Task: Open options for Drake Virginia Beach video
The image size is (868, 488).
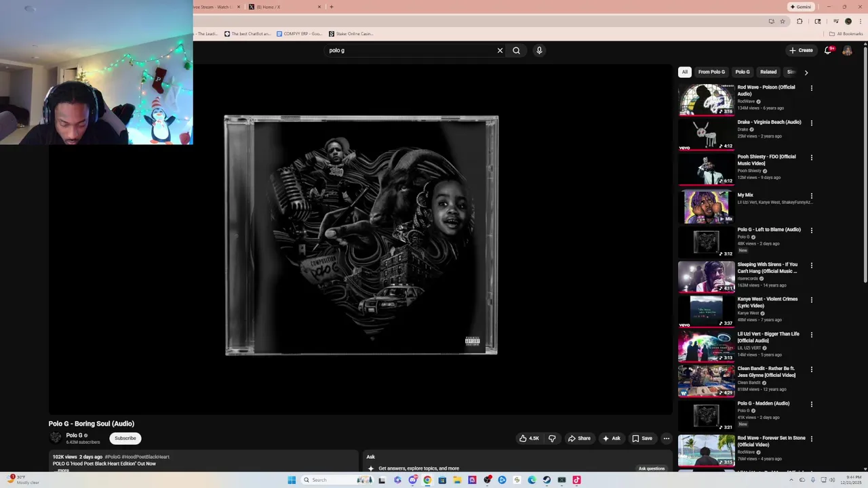Action: (811, 123)
